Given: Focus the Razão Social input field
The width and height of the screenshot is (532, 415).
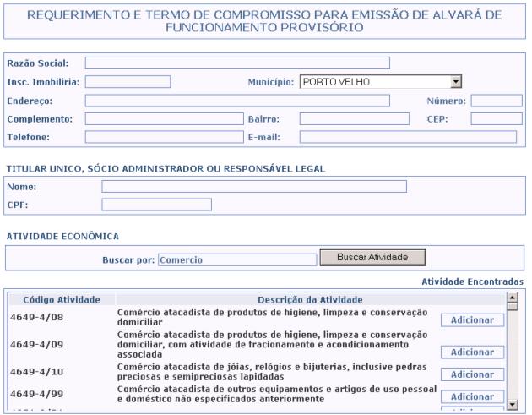Looking at the screenshot, I should click(x=237, y=63).
